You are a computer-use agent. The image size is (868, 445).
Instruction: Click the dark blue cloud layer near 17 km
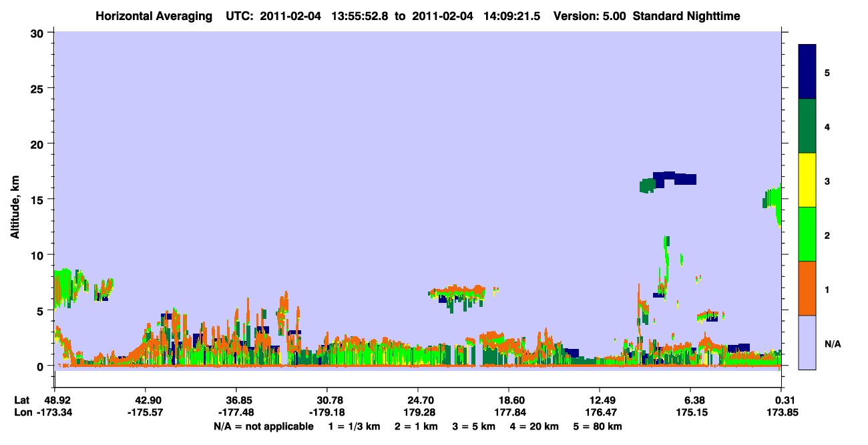coord(674,178)
